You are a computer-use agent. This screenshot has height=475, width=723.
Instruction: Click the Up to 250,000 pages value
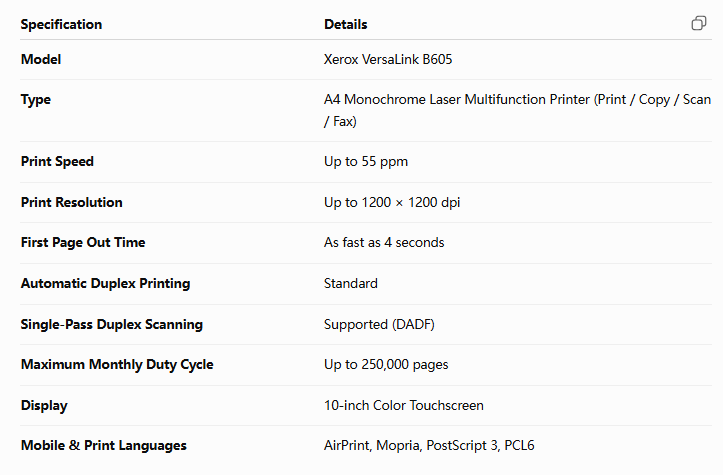[x=386, y=365]
